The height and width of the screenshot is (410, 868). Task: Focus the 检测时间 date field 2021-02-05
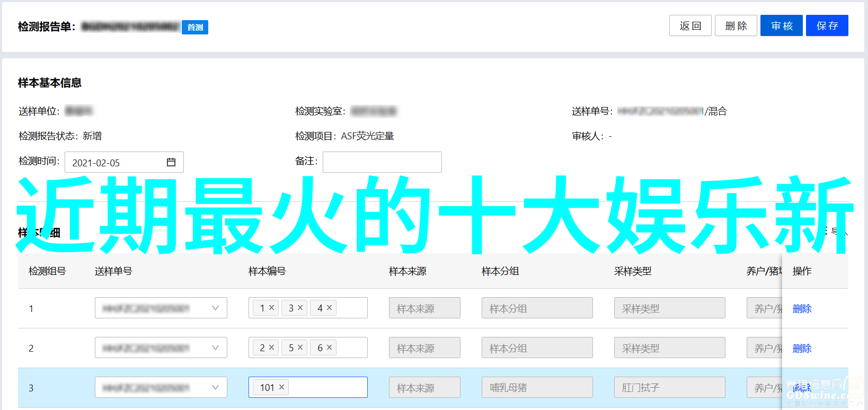[x=124, y=162]
